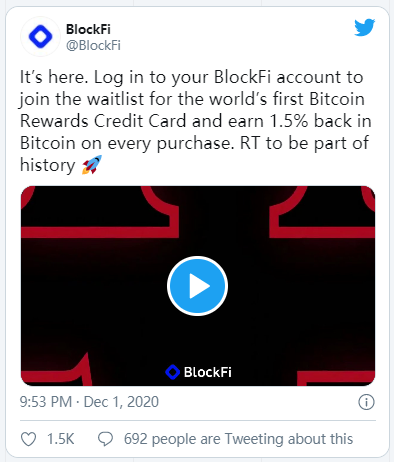This screenshot has height=462, width=394.
Task: Play the BlockFi video
Action: (x=197, y=286)
